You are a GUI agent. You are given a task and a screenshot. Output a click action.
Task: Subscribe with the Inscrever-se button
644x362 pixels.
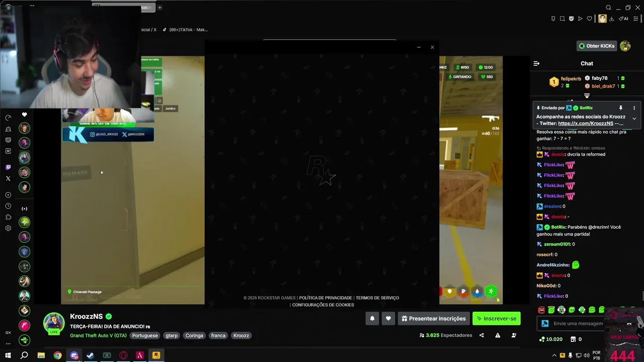point(497,318)
